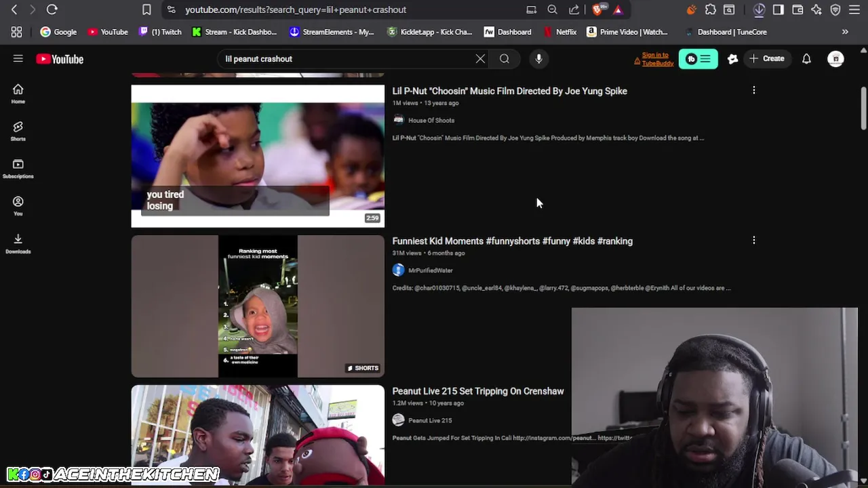
Task: Open the notifications bell
Action: click(x=806, y=59)
